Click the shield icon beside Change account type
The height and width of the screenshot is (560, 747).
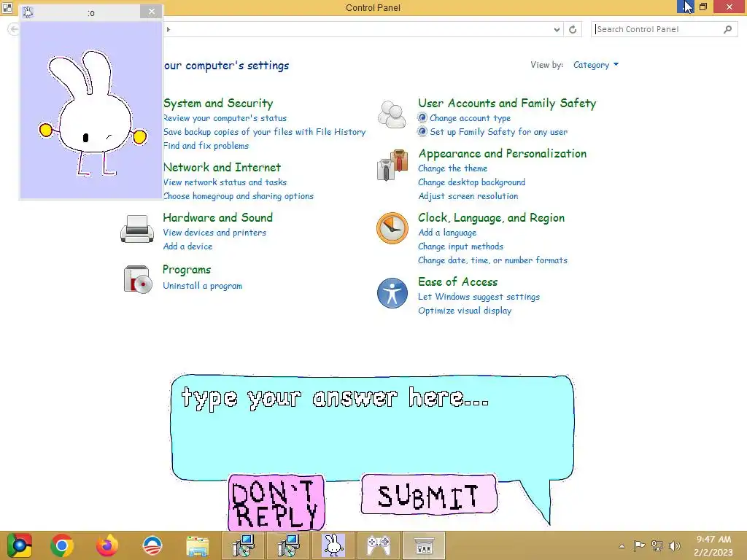[x=422, y=117]
